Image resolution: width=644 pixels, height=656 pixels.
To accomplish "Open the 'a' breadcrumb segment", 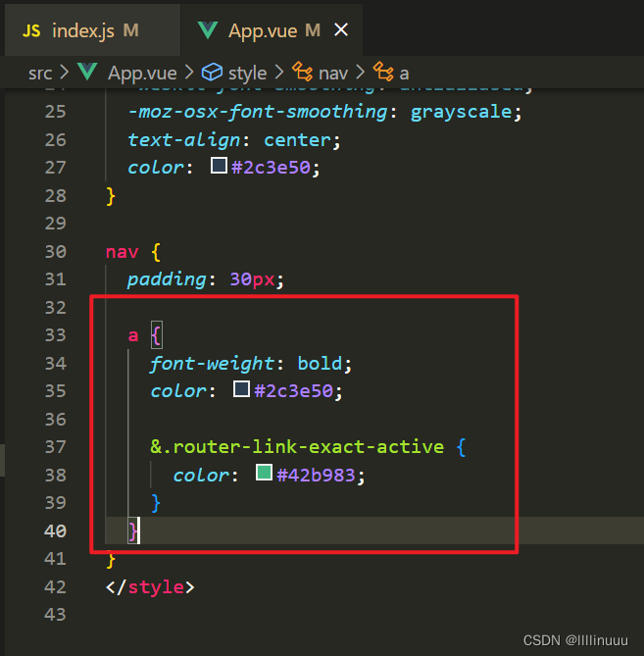I will point(404,75).
